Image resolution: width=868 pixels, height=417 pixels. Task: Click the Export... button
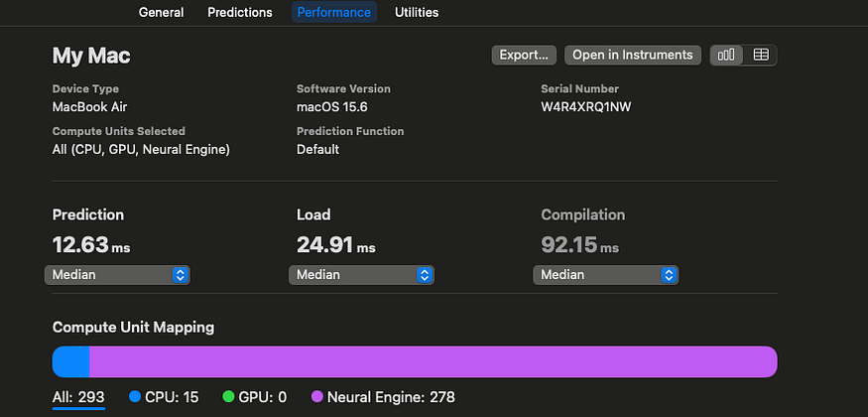524,55
